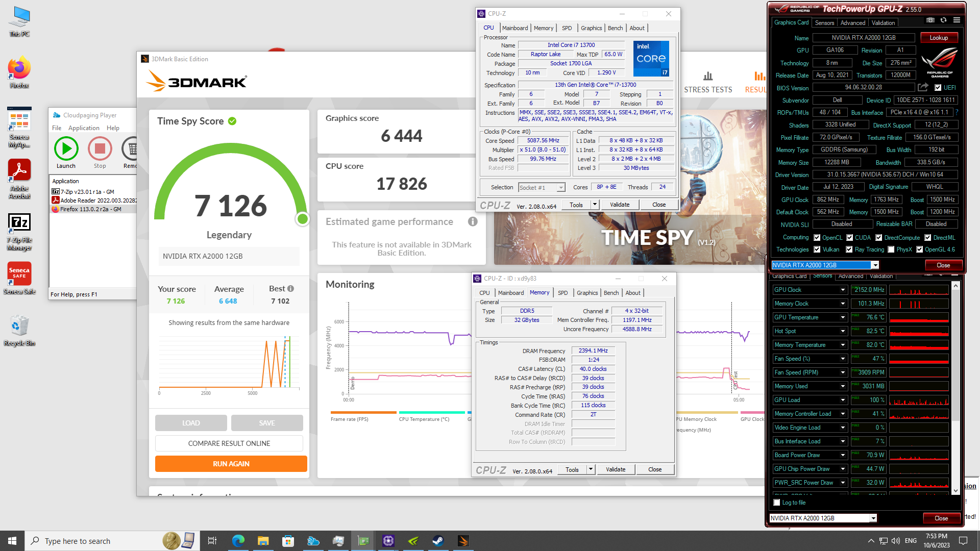The width and height of the screenshot is (980, 551).
Task: Open the GPU Clock sensor dropdown
Action: tap(843, 290)
